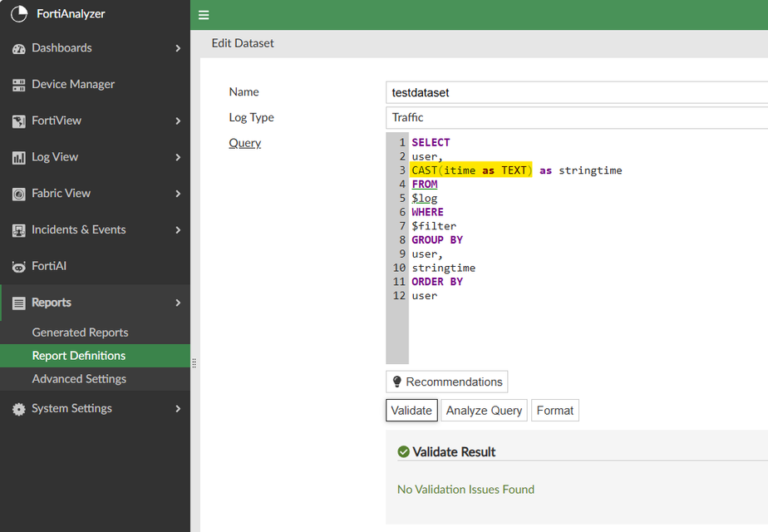Click the Analyze Query button
This screenshot has width=768, height=532.
pyautogui.click(x=484, y=411)
